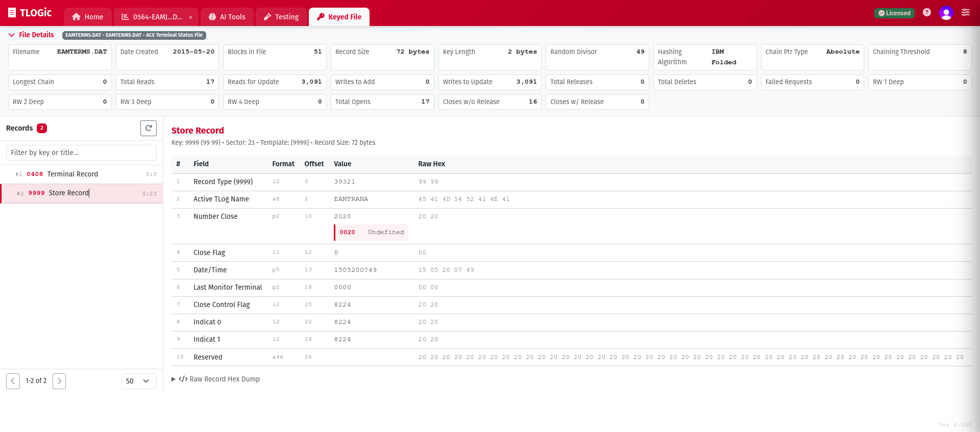Click the Closes w/o Release 16 card
Viewport: 980px width, 432px height.
pyautogui.click(x=490, y=102)
